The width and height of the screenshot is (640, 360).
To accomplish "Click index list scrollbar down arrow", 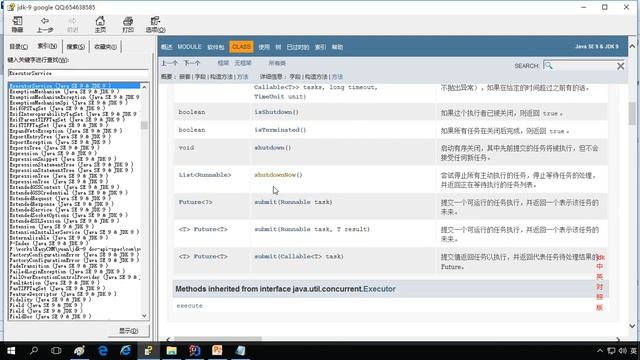I will [x=144, y=316].
